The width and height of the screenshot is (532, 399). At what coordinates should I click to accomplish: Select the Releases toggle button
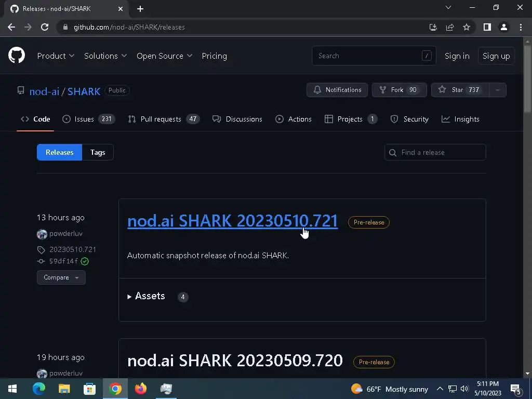(59, 152)
